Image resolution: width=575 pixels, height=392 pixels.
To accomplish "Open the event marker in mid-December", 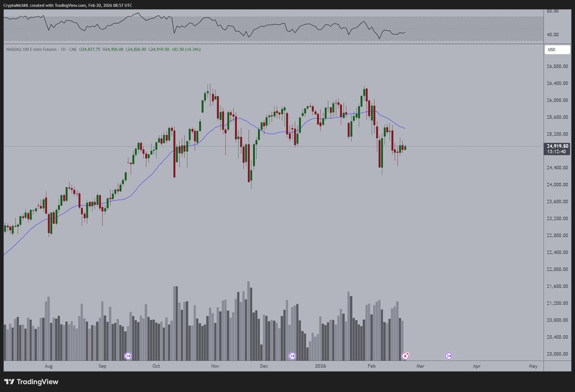I will [292, 356].
